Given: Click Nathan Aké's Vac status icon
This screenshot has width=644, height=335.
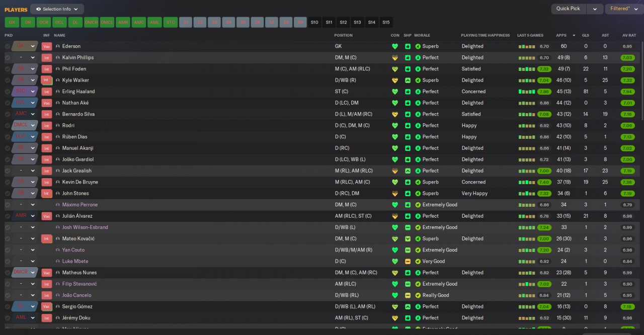Looking at the screenshot, I should [47, 103].
